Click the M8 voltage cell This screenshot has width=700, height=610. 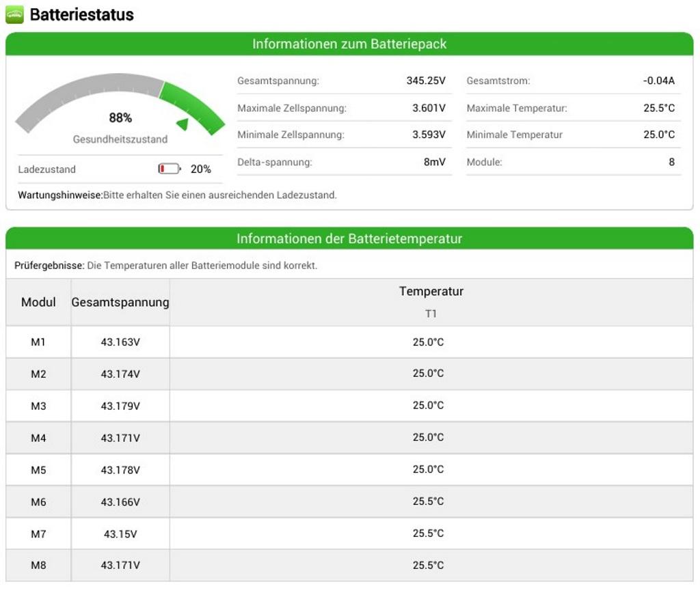pyautogui.click(x=120, y=566)
